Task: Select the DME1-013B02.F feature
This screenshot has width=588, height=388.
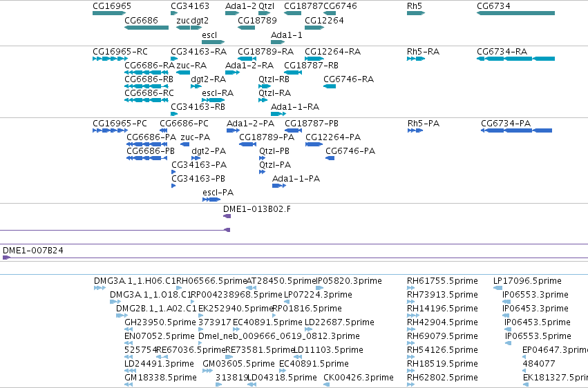Action: point(227,216)
